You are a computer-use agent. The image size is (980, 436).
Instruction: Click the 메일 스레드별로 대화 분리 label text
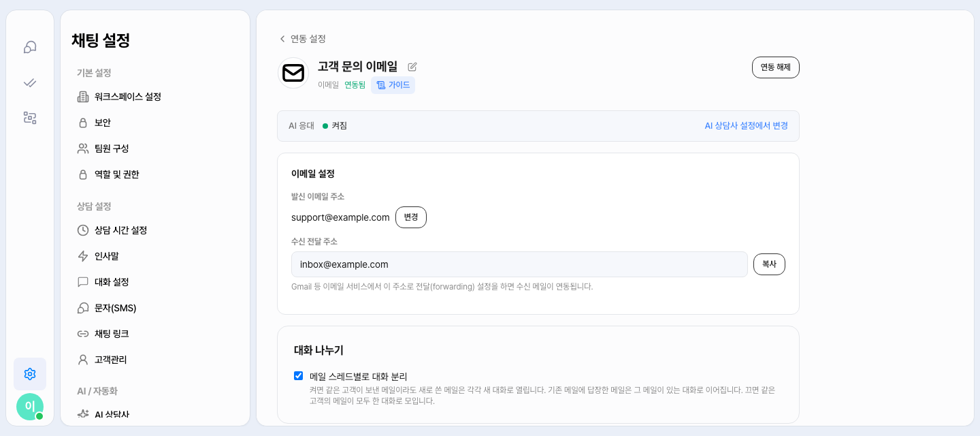[x=359, y=376]
